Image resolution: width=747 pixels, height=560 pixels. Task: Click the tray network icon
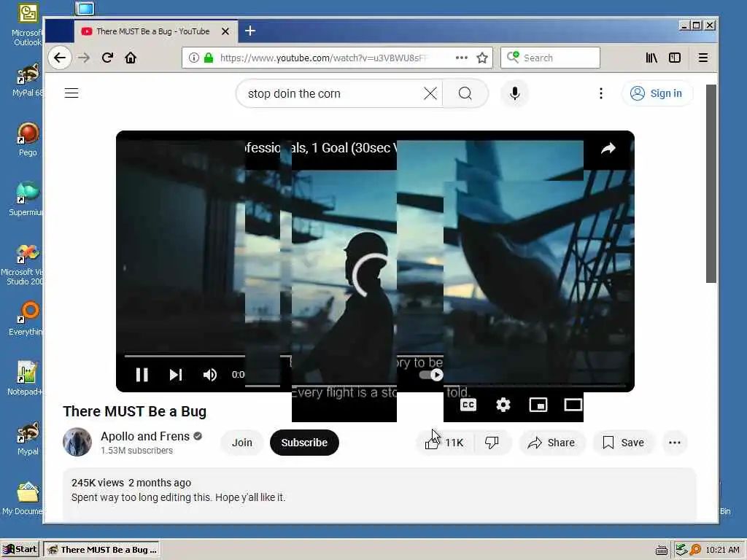681,550
